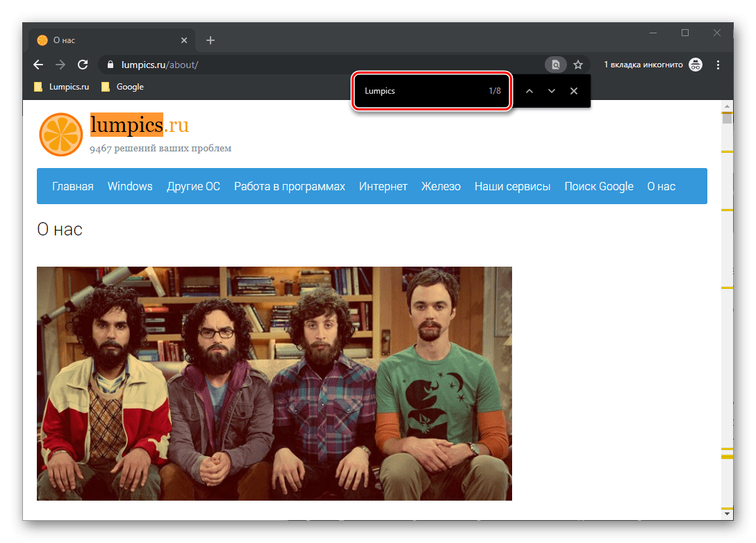This screenshot has height=543, width=756.
Task: Minimize the browser window
Action: 653,33
